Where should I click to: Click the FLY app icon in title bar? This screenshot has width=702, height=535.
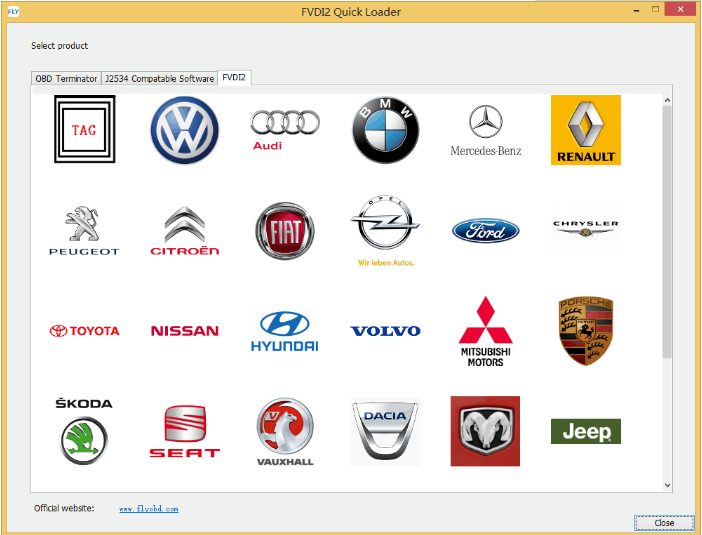[x=13, y=12]
